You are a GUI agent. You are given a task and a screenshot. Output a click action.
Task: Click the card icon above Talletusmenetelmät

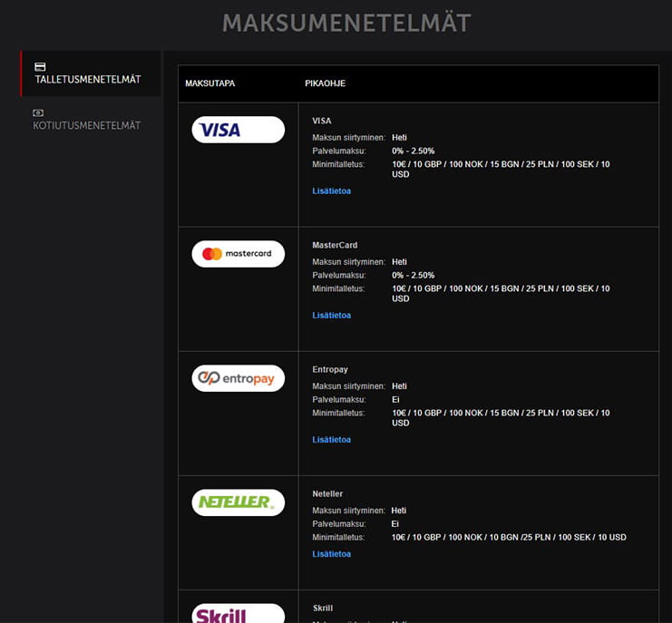[x=40, y=66]
